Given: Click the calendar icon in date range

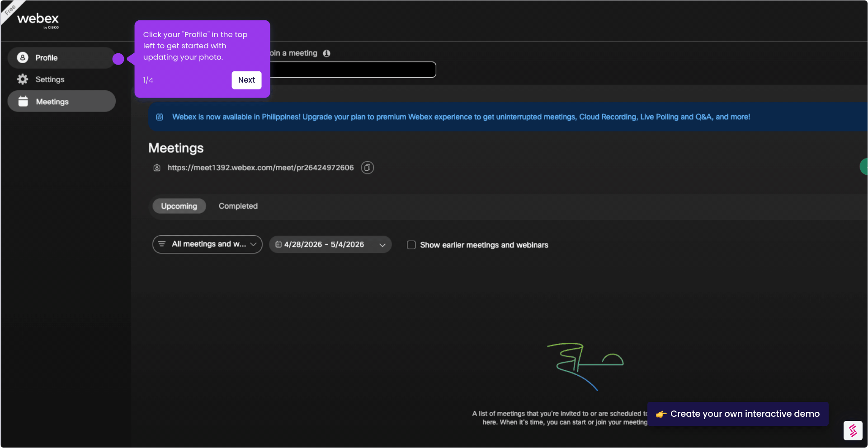Looking at the screenshot, I should click(x=278, y=244).
